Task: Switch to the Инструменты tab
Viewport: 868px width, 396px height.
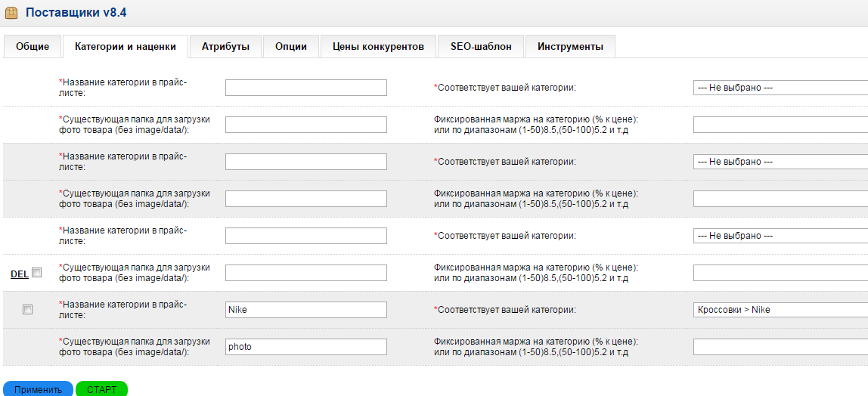Action: click(x=570, y=47)
